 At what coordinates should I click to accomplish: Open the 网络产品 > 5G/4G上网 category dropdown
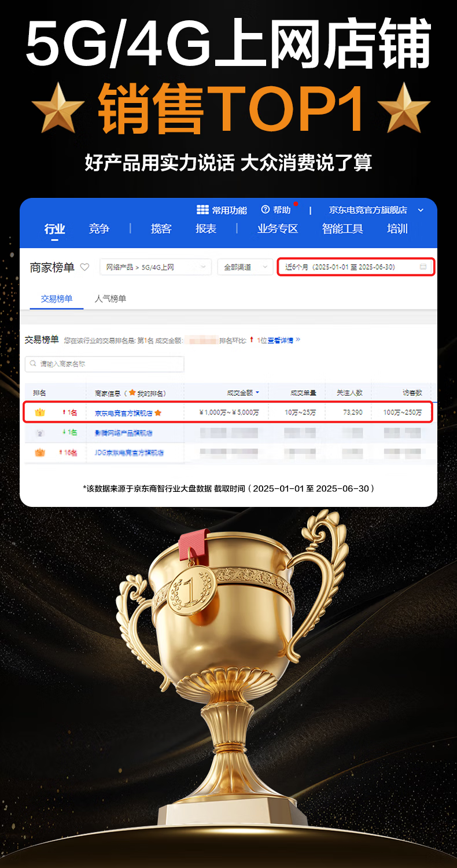point(156,267)
